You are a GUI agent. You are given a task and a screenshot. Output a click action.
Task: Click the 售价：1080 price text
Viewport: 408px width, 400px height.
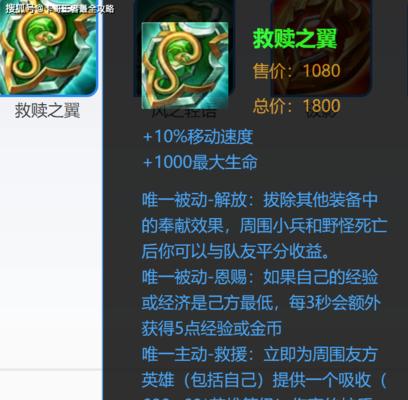click(297, 71)
